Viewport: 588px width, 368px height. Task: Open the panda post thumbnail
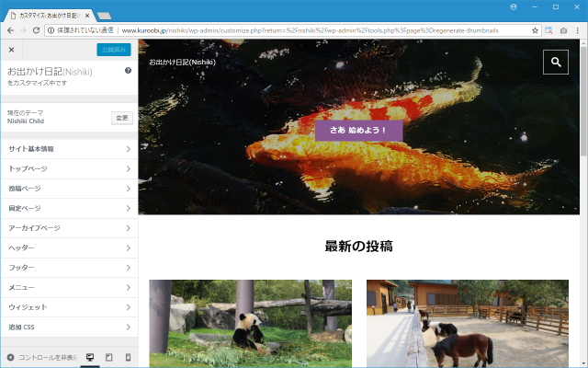coord(250,324)
